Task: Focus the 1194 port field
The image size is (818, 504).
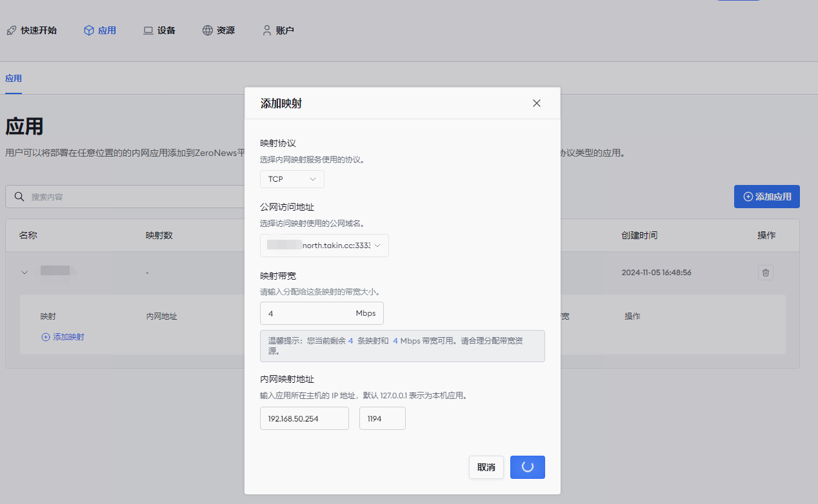Action: 383,418
